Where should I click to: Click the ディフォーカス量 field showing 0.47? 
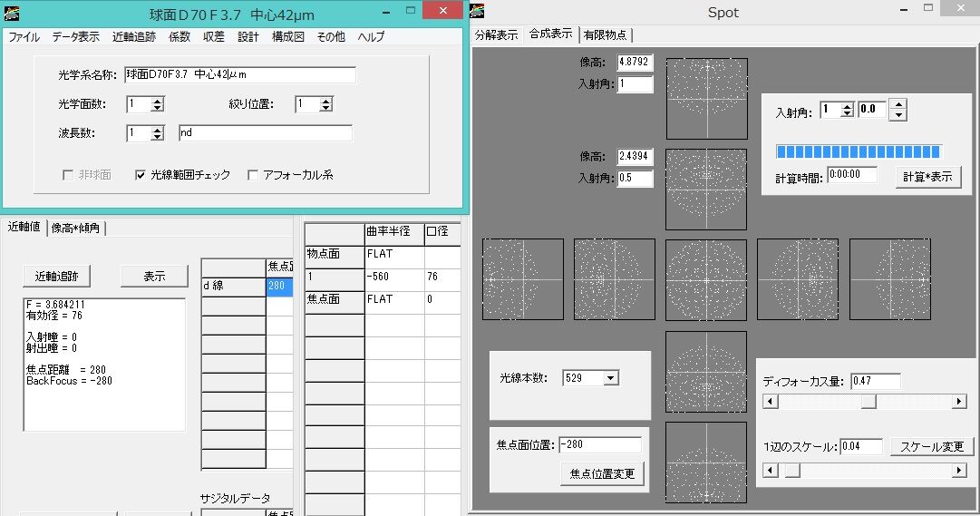coord(876,381)
